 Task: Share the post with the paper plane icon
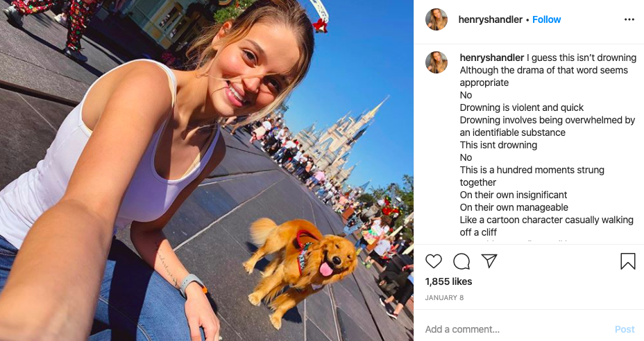click(489, 261)
